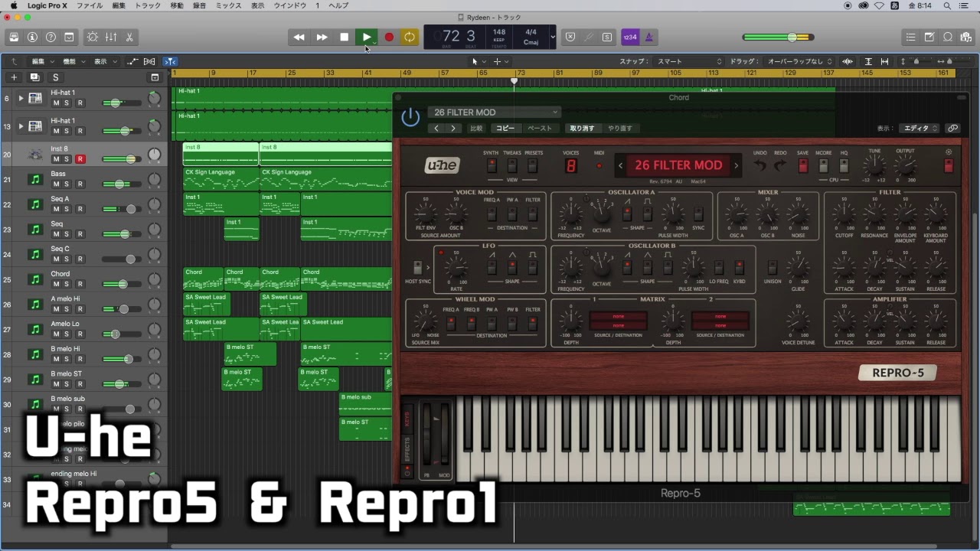Click the plugin コピー button
This screenshot has height=551, width=980.
(505, 129)
